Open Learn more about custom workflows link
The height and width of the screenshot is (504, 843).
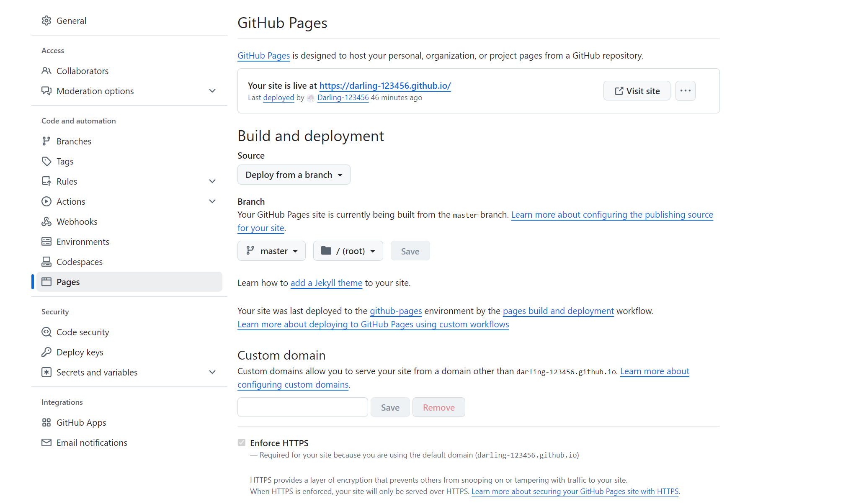(x=373, y=324)
